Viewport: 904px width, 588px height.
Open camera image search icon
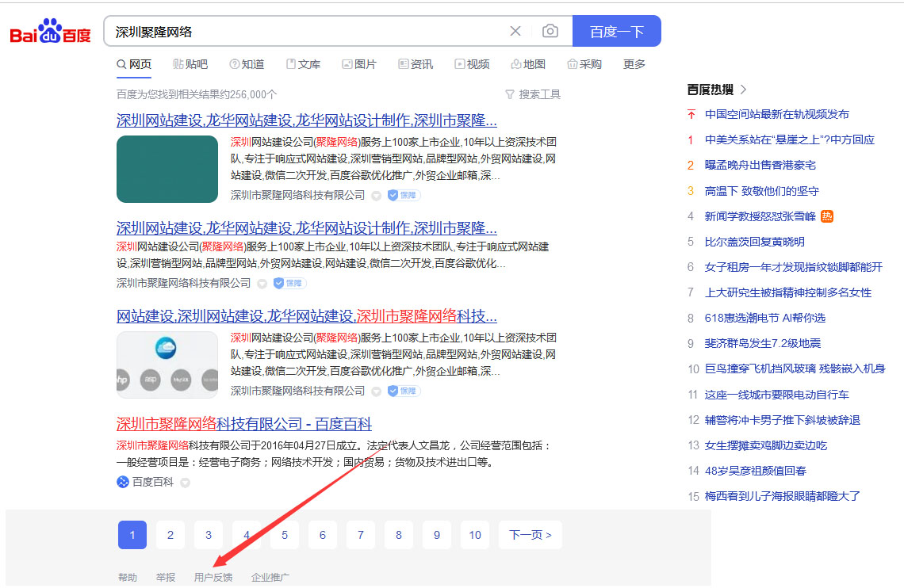(550, 32)
